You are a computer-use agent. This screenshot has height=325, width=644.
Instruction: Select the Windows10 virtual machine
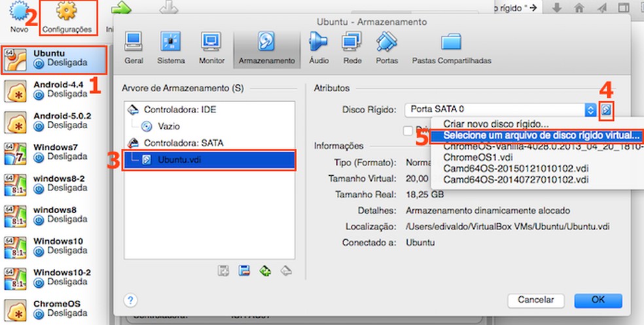click(54, 247)
